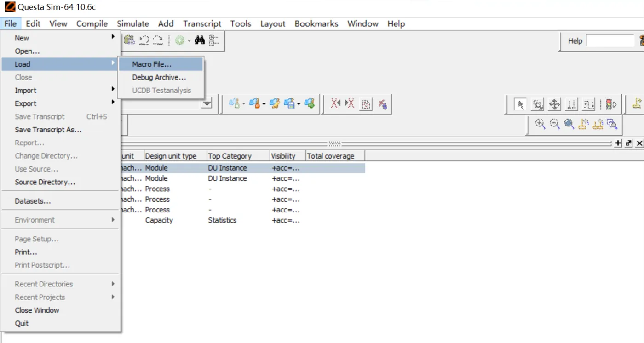This screenshot has height=343, width=644.
Task: Click the redo arrow toolbar icon
Action: pos(158,40)
